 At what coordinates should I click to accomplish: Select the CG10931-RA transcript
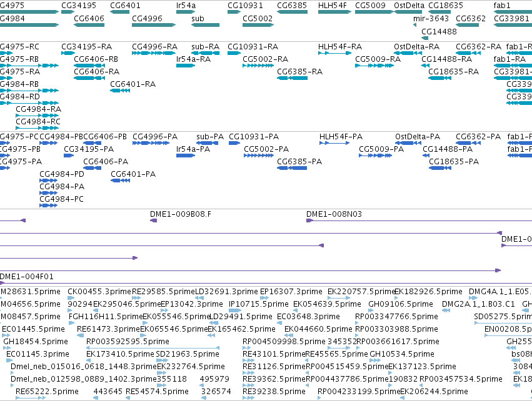[234, 53]
